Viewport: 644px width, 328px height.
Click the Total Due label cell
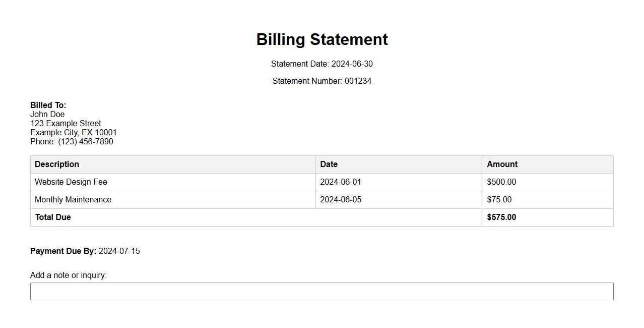[x=53, y=217]
